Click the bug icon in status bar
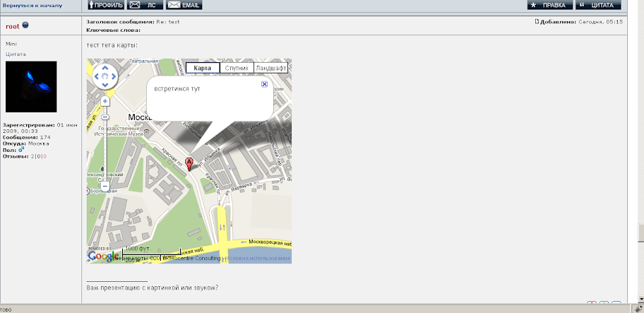The height and width of the screenshot is (313, 644). click(x=637, y=309)
